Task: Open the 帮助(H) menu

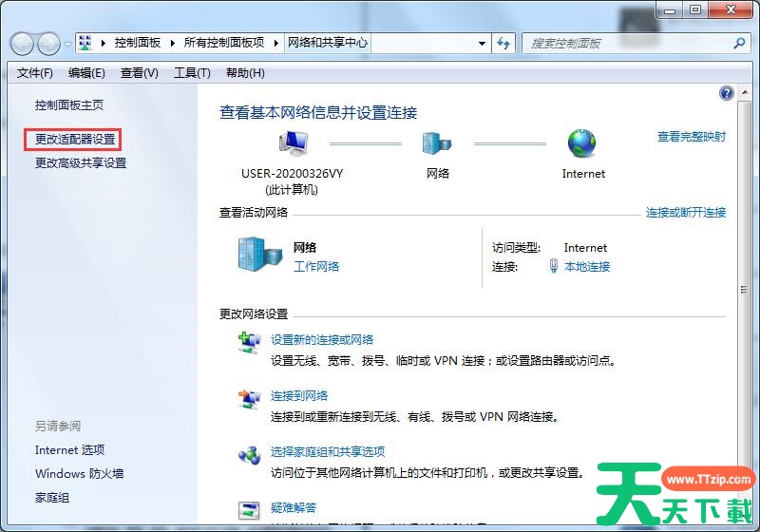Action: point(245,73)
